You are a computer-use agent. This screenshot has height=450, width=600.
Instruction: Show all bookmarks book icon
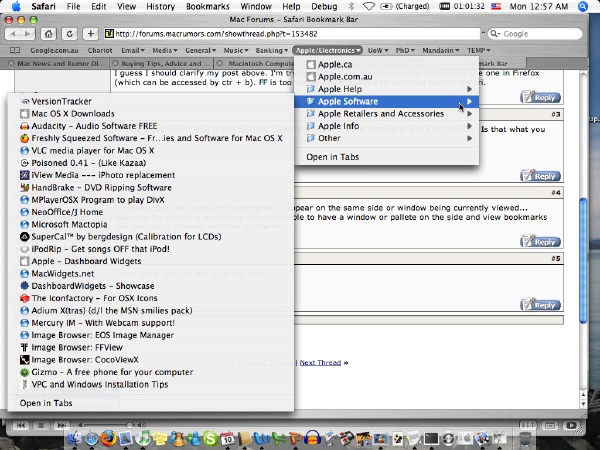[15, 51]
